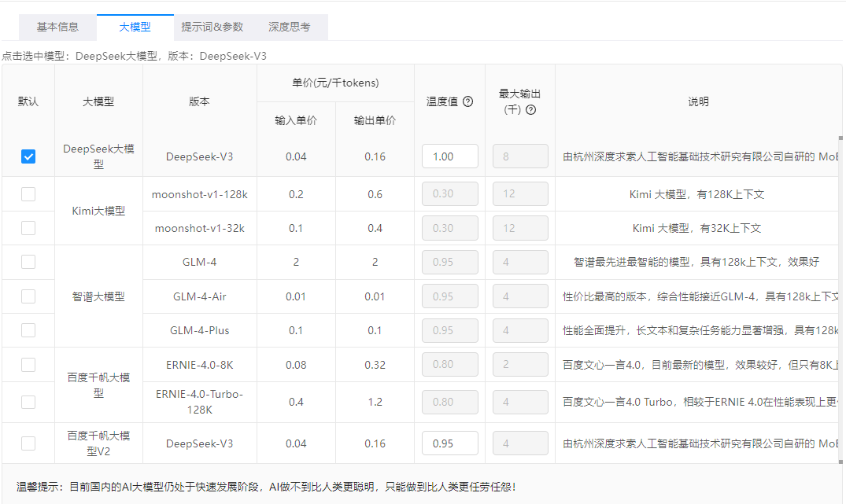Click the 默认 column header

(28, 101)
